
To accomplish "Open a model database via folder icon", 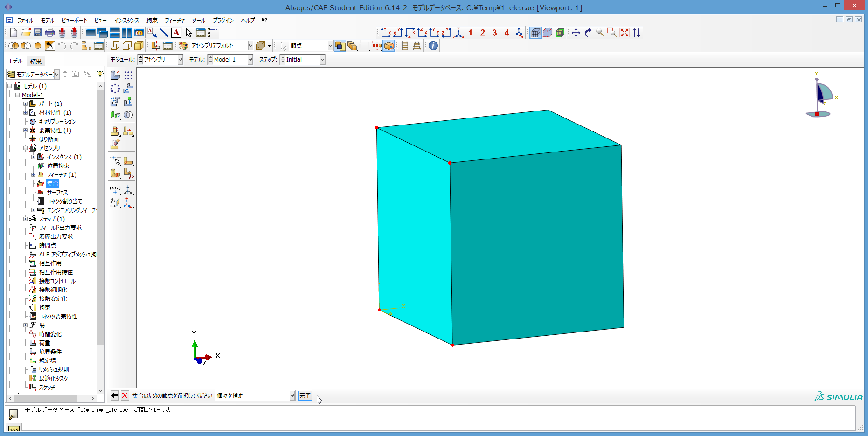I will click(26, 33).
